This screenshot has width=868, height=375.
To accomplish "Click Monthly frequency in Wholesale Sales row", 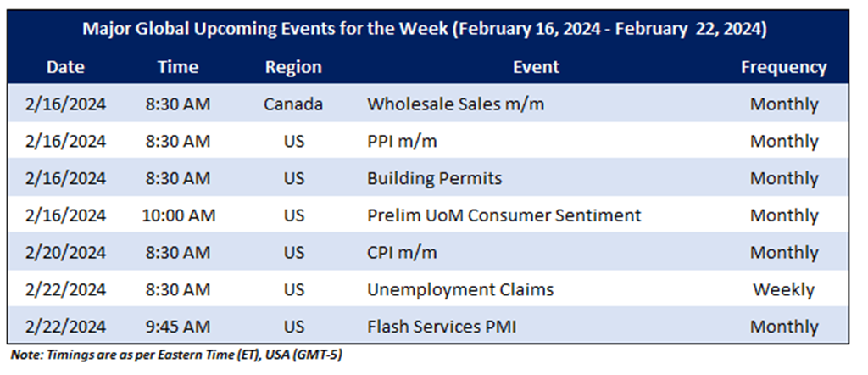I will tap(783, 104).
